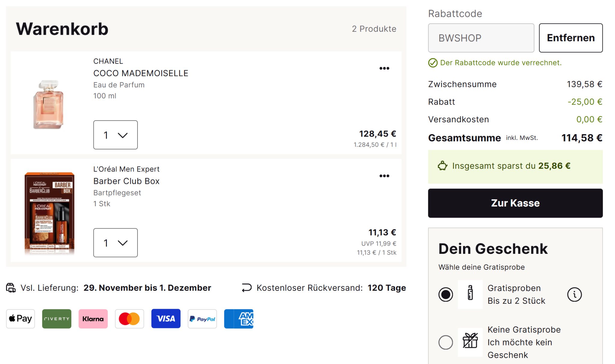The width and height of the screenshot is (615, 364).
Task: Click the Visa payment icon
Action: coord(166,319)
